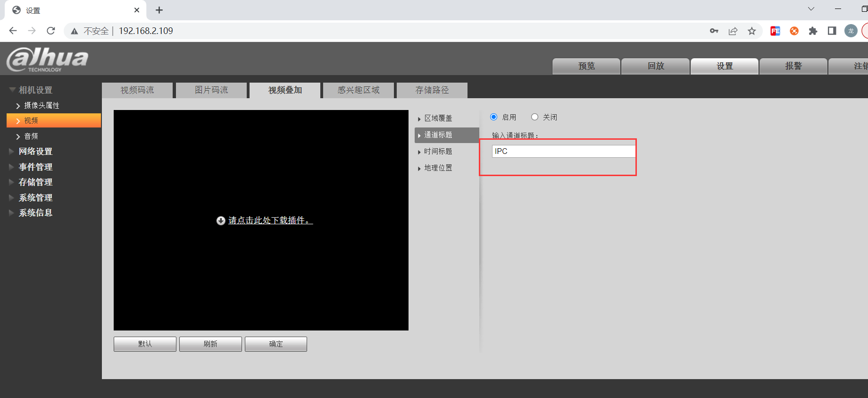Image resolution: width=868 pixels, height=398 pixels.
Task: Go to the 回放 top menu
Action: tap(656, 66)
